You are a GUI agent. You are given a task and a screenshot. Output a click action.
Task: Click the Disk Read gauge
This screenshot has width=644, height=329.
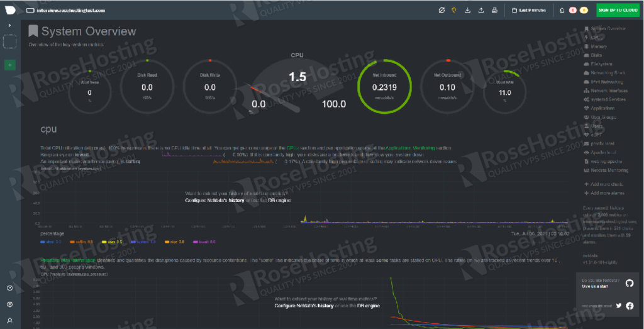[147, 87]
